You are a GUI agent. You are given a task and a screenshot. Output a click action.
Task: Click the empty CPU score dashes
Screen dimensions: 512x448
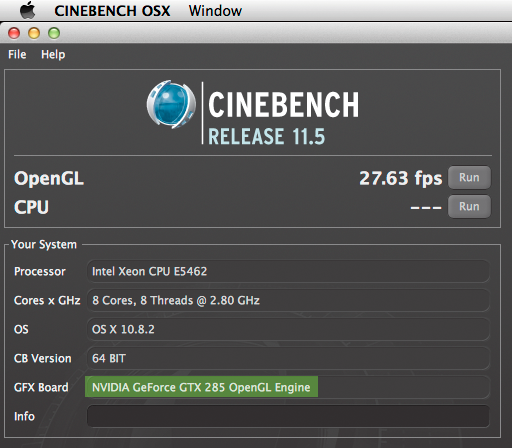[426, 207]
